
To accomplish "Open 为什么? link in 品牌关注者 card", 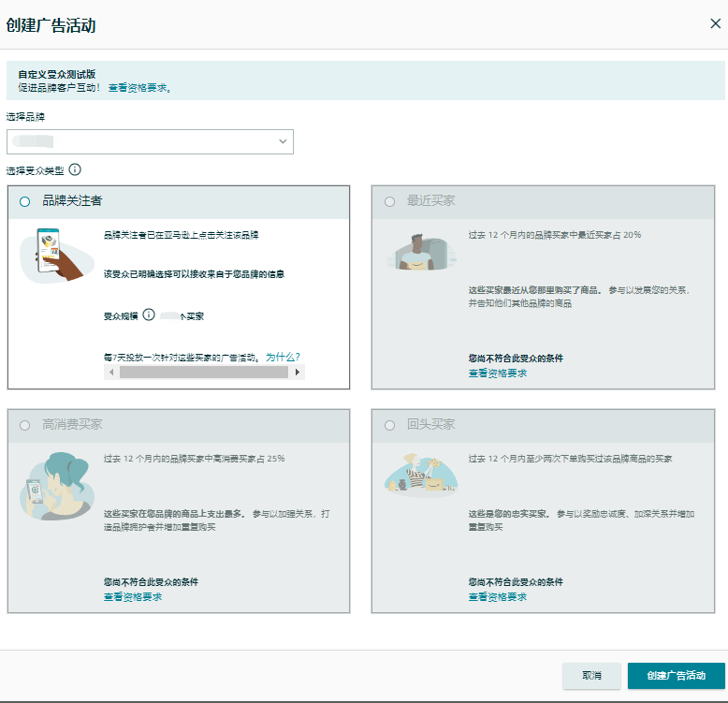I will 283,357.
